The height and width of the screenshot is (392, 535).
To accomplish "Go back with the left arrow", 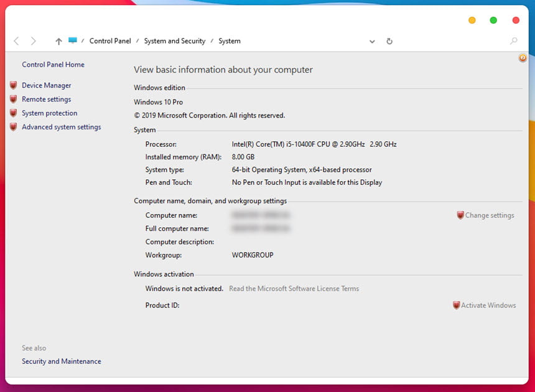I will (16, 41).
